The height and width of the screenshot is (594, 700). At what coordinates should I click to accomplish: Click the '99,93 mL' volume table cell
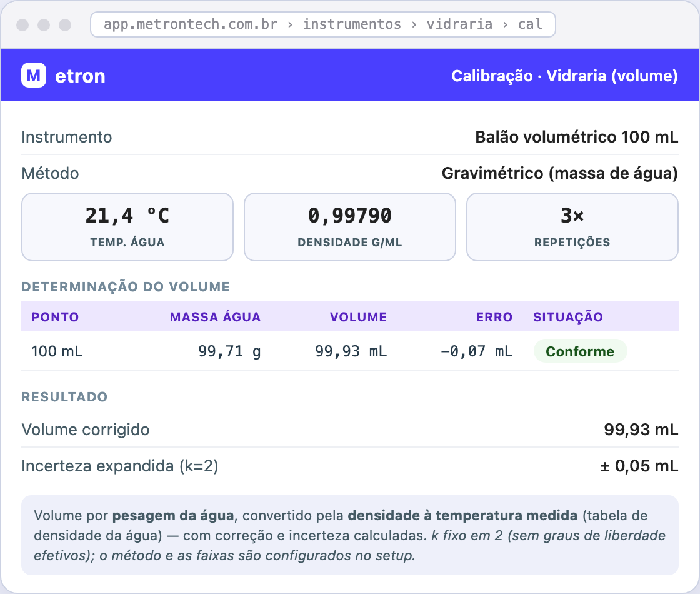351,351
